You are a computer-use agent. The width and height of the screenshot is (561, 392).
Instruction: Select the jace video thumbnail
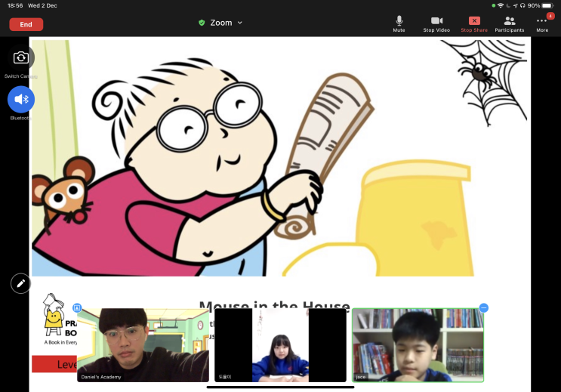418,345
